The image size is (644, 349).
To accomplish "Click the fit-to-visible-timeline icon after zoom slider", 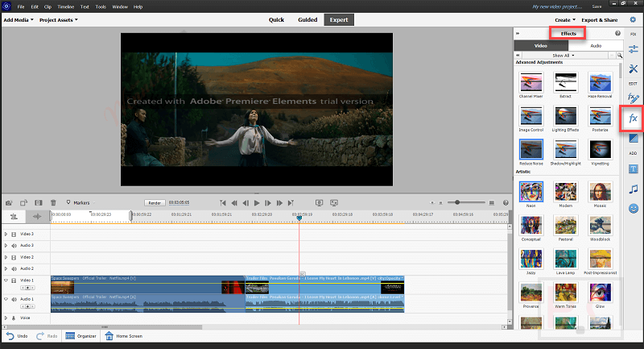I will tap(492, 202).
